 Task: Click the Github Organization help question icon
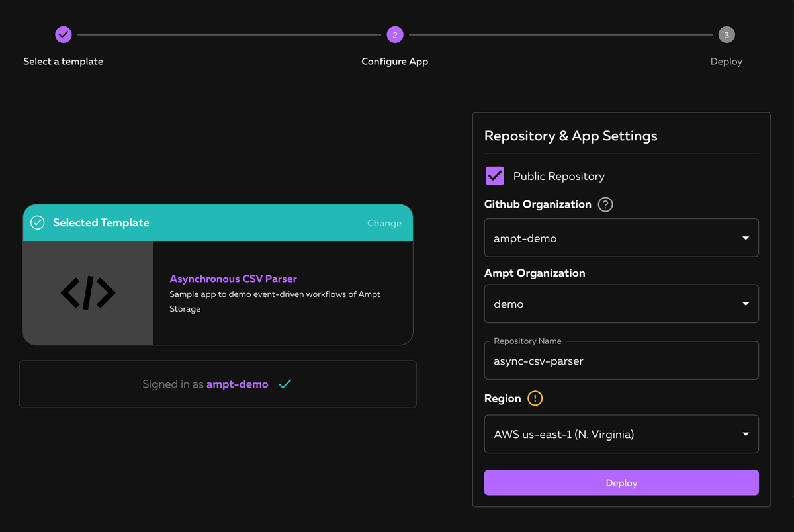[605, 204]
